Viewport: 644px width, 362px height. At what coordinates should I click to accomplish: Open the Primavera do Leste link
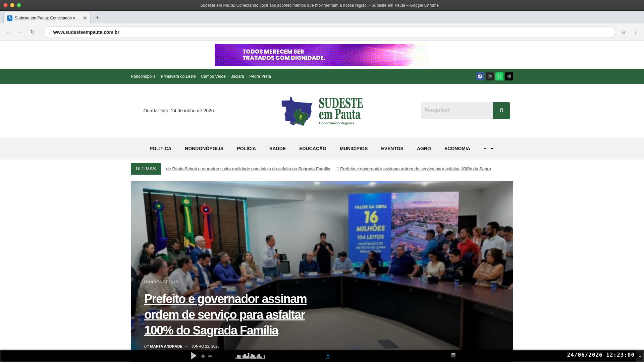pos(178,76)
